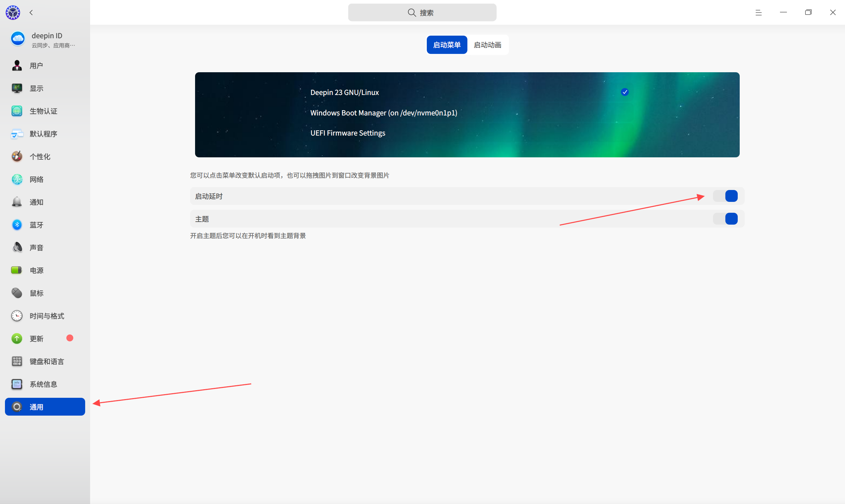This screenshot has width=845, height=504.
Task: Open the 声音 speaker icon
Action: [17, 247]
